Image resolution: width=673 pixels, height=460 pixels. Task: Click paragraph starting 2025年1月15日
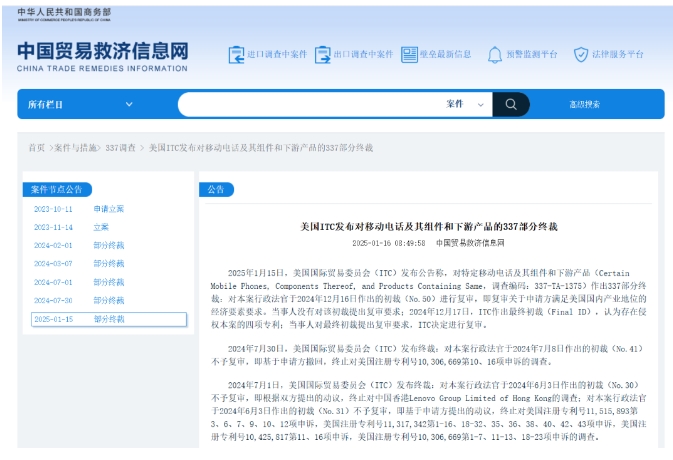(x=428, y=299)
